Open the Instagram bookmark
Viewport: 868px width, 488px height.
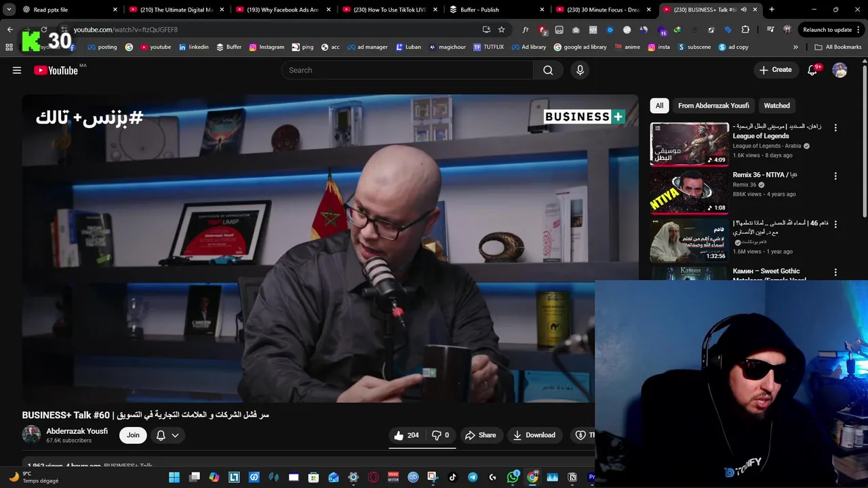coord(267,47)
